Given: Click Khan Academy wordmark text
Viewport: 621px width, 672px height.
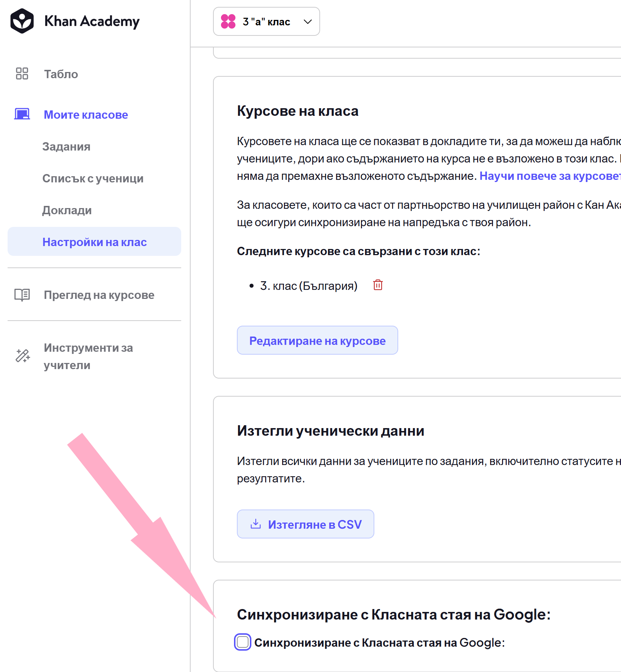Looking at the screenshot, I should point(92,21).
